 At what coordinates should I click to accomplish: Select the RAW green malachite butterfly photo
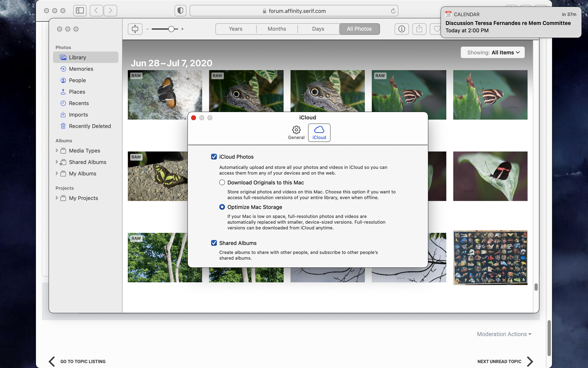tap(158, 176)
